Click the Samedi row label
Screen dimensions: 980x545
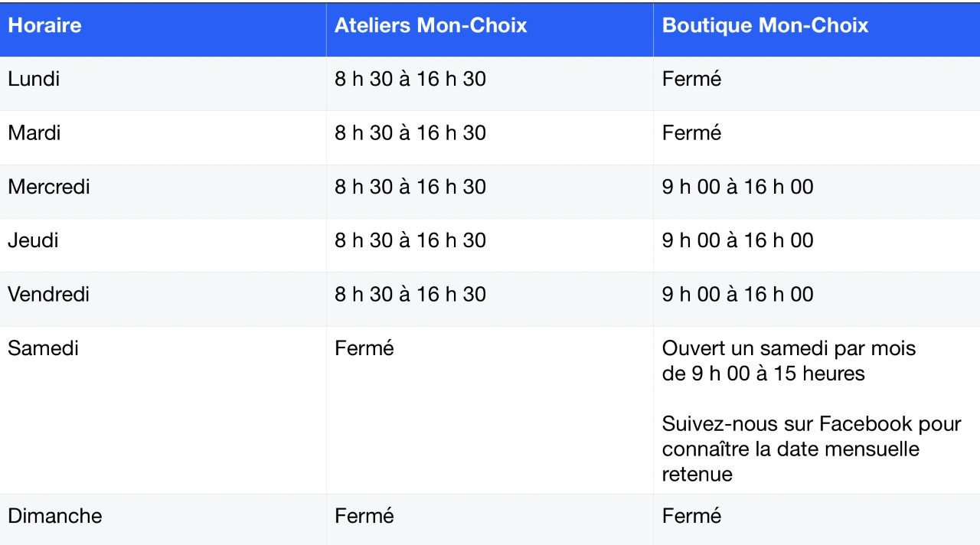point(43,348)
